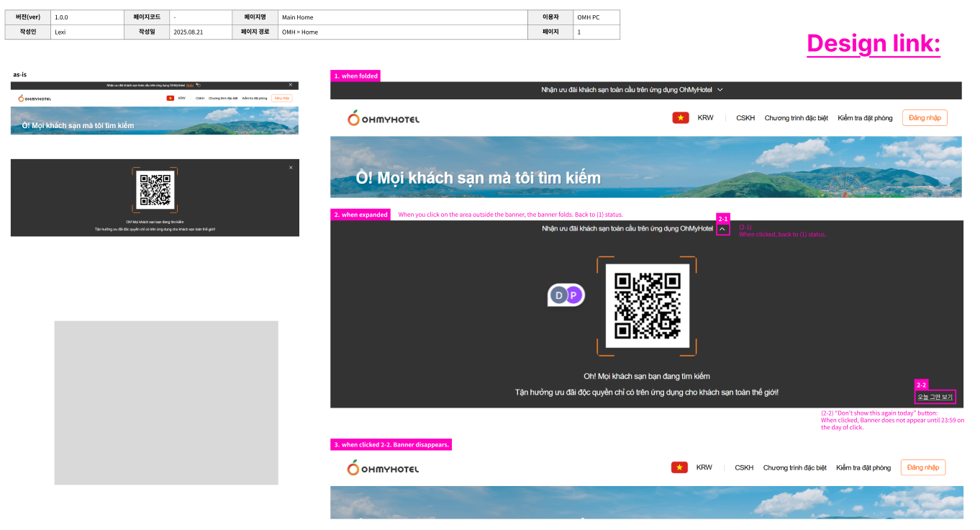This screenshot has height=530, width=980.
Task: Close the as-is top notification bar
Action: [291, 85]
